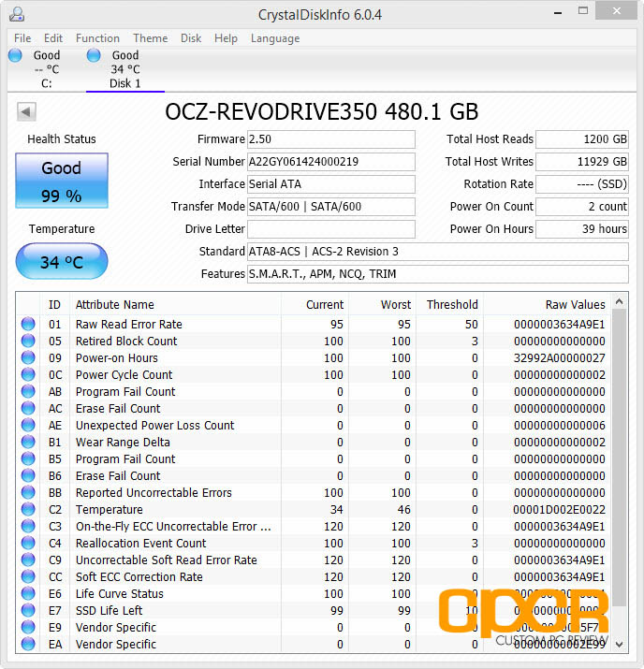Viewport: 644px width, 669px height.
Task: Click the Standard field ATA8-ACS
Action: pyautogui.click(x=438, y=252)
